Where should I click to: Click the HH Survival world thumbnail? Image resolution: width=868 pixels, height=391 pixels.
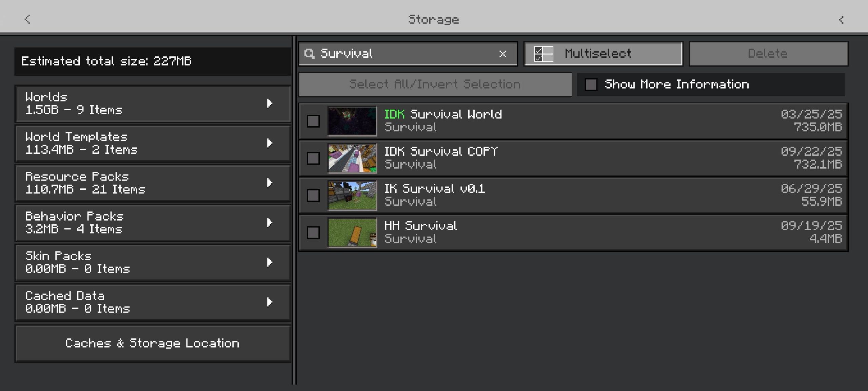click(x=352, y=232)
